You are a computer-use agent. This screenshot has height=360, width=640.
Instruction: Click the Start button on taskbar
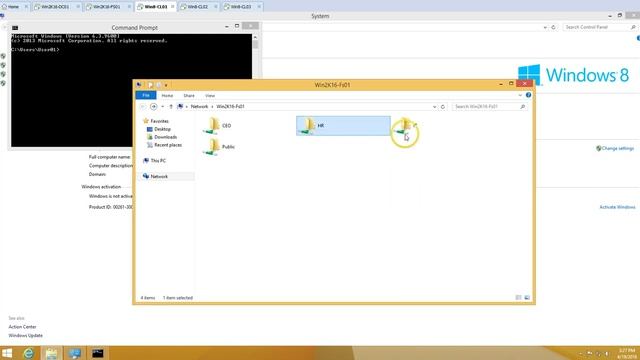[7, 353]
